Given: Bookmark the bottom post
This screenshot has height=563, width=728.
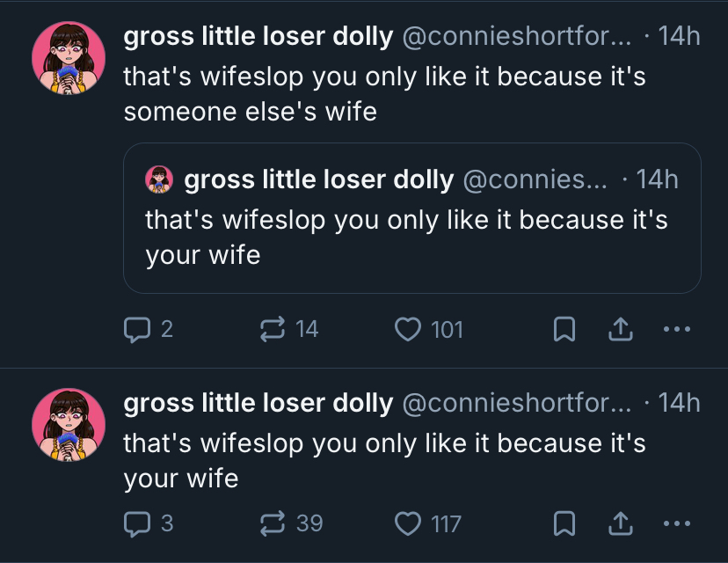Looking at the screenshot, I should [x=564, y=524].
